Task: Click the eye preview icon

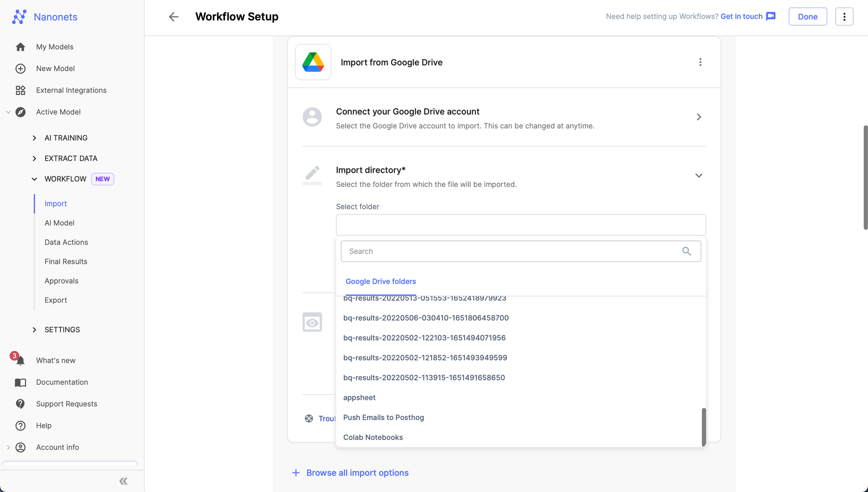Action: tap(312, 322)
